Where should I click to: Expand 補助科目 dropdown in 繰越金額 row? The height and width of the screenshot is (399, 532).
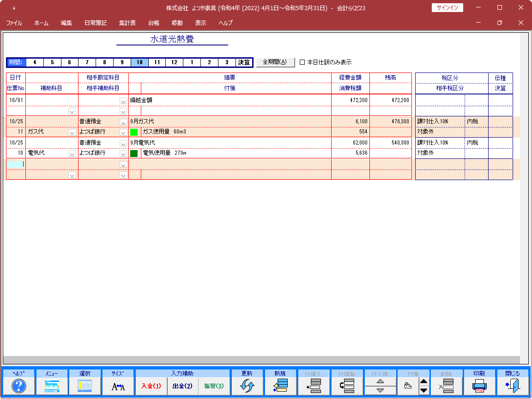tap(72, 111)
